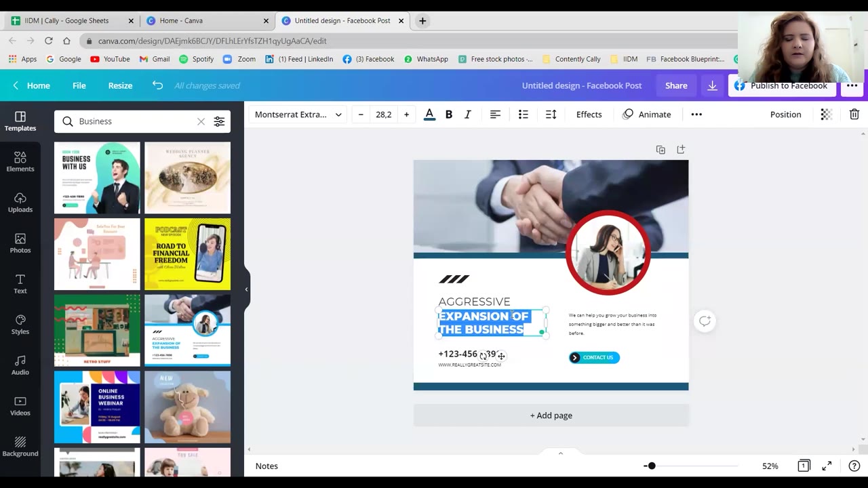Reload the browser page

[48, 41]
